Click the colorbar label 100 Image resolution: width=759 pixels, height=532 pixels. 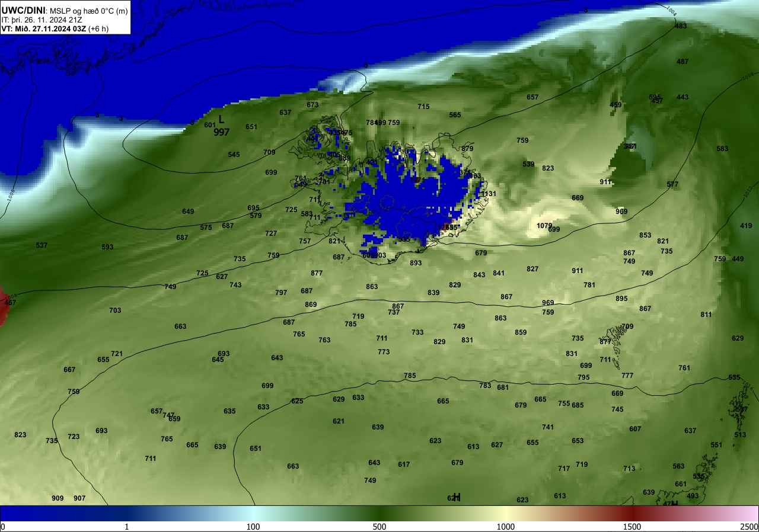[x=253, y=527]
